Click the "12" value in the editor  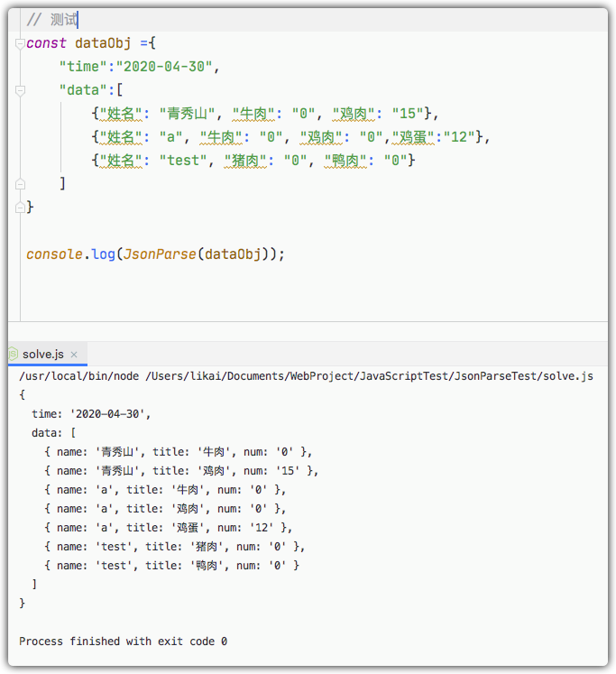pos(459,137)
